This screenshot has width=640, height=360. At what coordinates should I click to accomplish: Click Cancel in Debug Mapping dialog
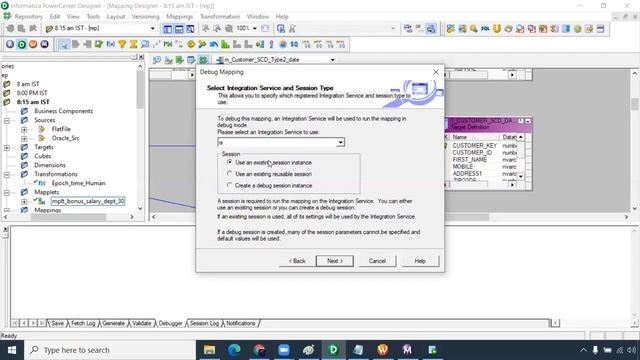377,261
